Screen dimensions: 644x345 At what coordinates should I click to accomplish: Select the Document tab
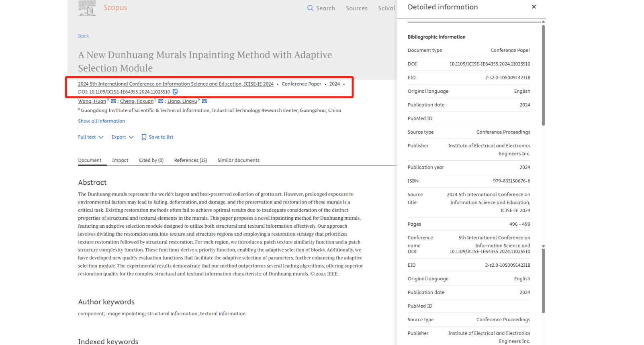tap(90, 160)
